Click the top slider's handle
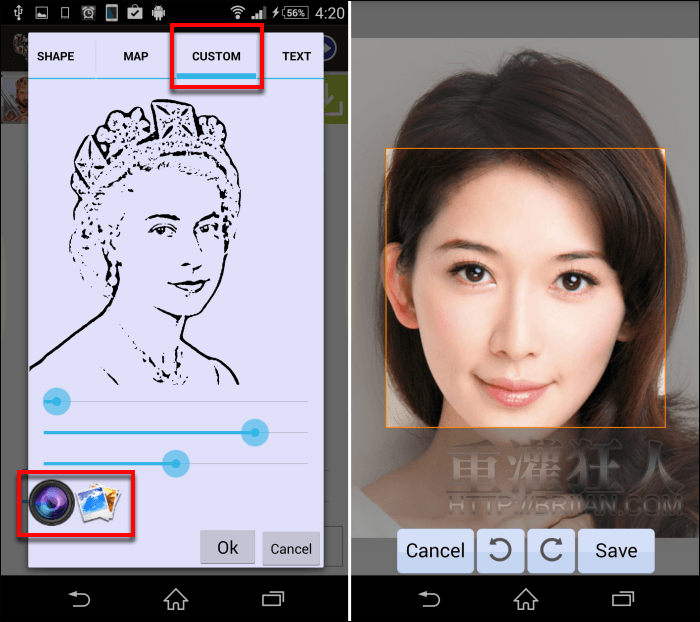 (57, 401)
